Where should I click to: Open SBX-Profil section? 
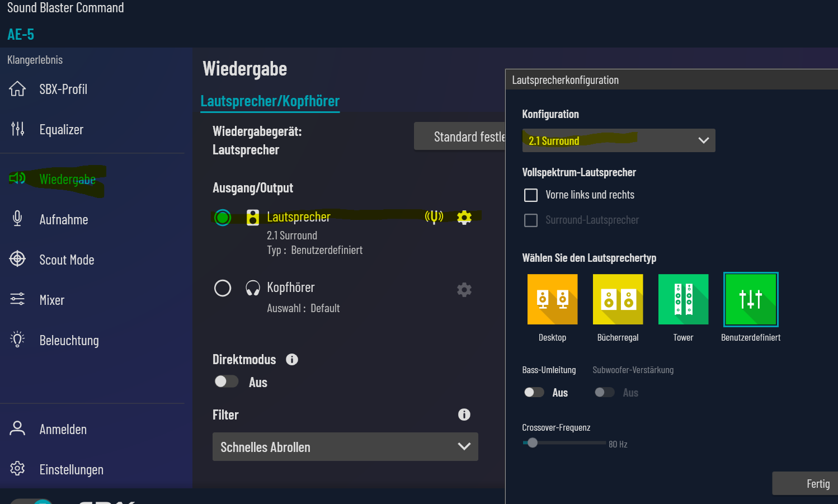tap(63, 89)
